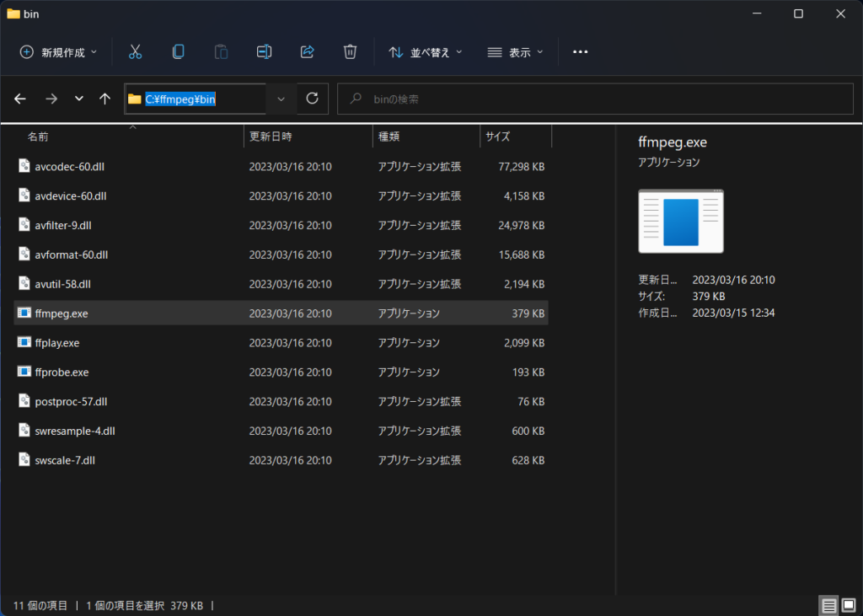The width and height of the screenshot is (863, 616).
Task: Click the Cut scissors icon
Action: click(x=135, y=51)
